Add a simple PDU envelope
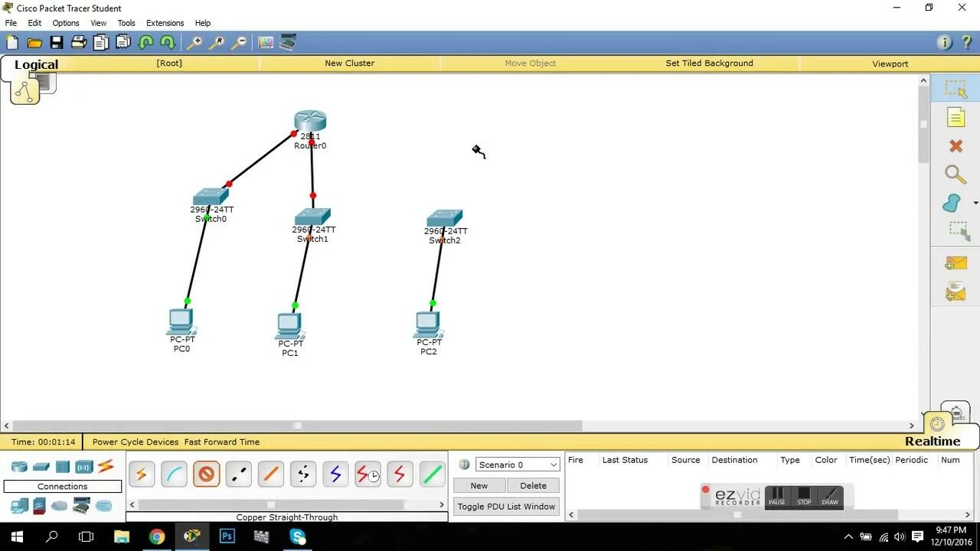Screen dimensions: 980x551 [x=955, y=263]
